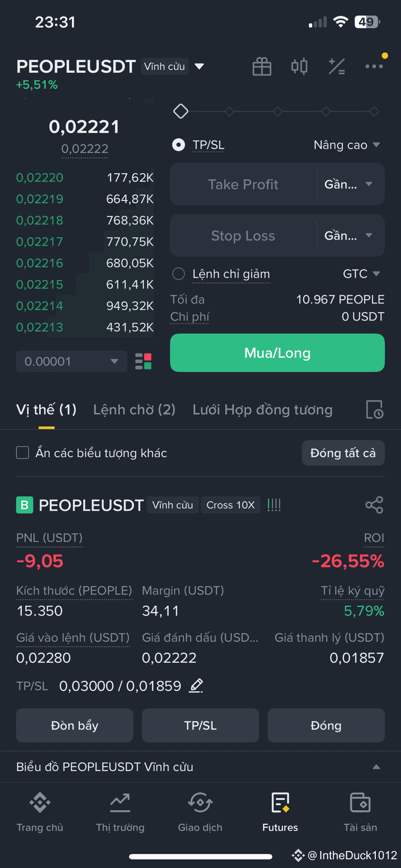Open the order history icon
This screenshot has height=868, width=401.
tap(374, 410)
